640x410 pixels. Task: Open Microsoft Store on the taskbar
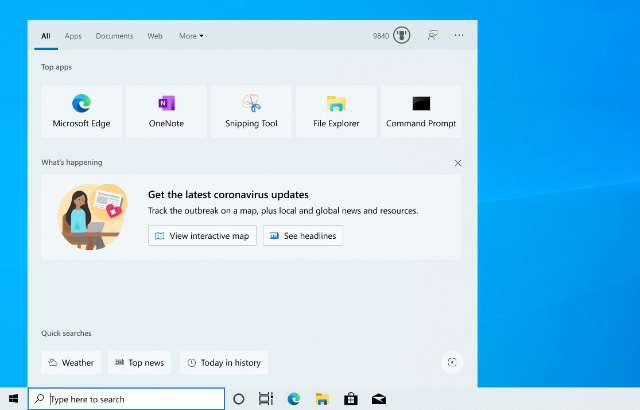351,399
